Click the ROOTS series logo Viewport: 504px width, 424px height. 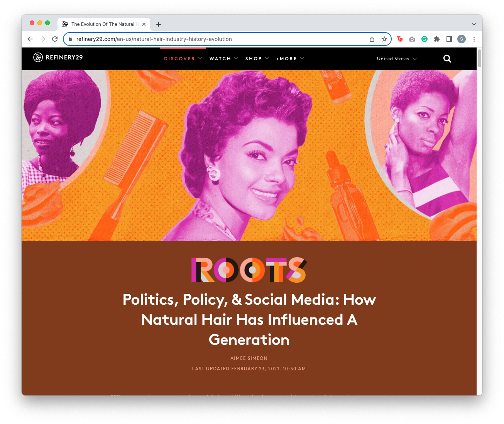[249, 270]
